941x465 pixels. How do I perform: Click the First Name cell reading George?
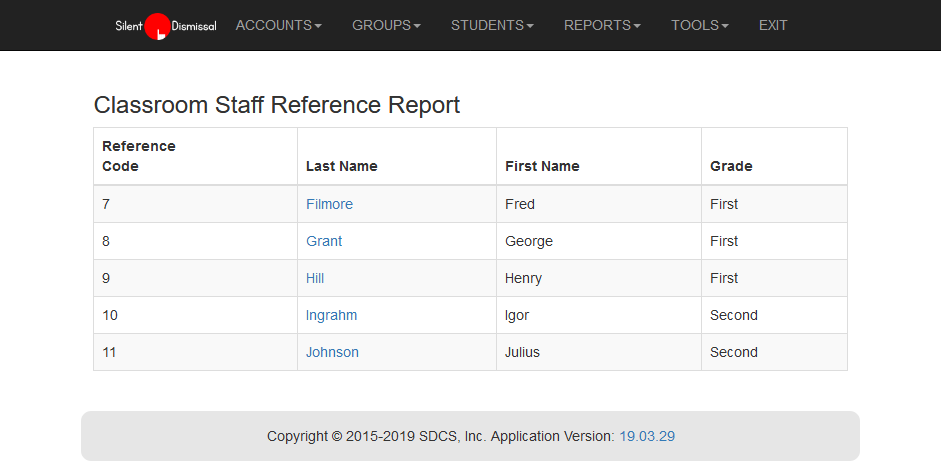click(x=529, y=241)
